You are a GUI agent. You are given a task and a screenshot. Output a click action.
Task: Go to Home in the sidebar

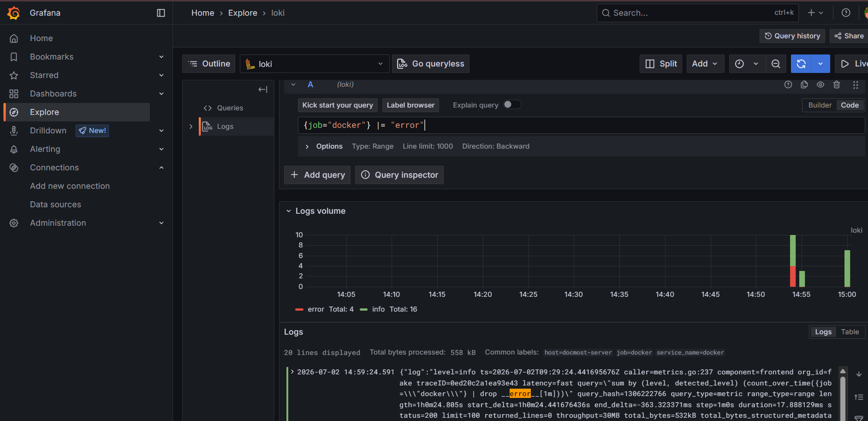click(x=42, y=38)
